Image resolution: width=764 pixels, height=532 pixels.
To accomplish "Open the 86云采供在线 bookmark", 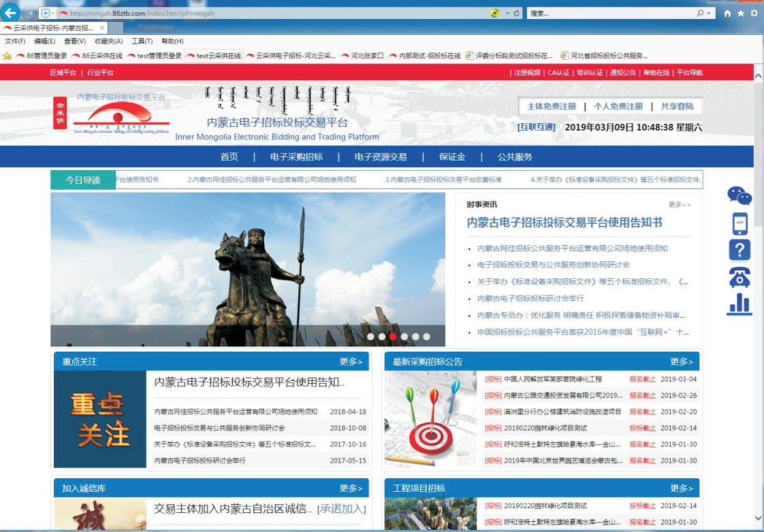I will [x=97, y=56].
